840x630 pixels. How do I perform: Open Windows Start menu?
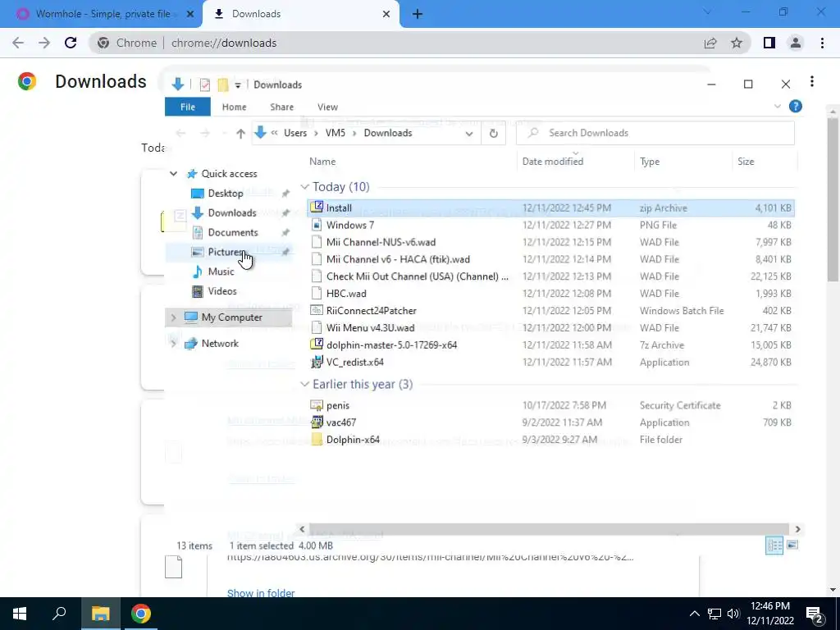point(20,614)
